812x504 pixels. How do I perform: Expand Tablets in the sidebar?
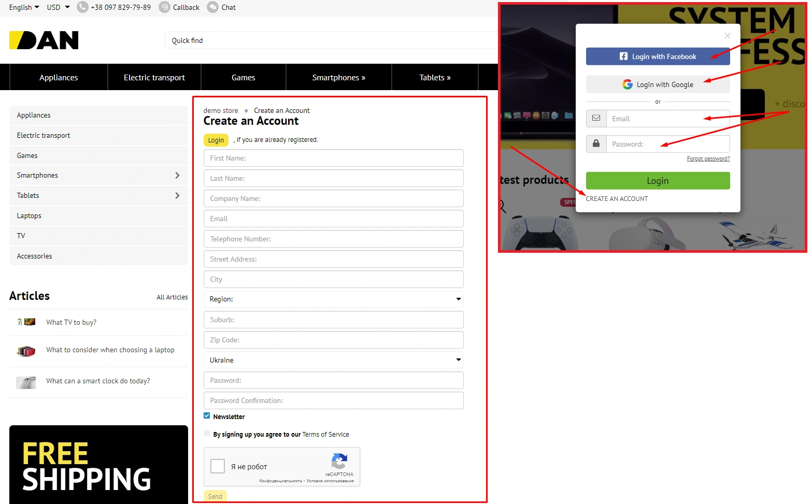(177, 196)
